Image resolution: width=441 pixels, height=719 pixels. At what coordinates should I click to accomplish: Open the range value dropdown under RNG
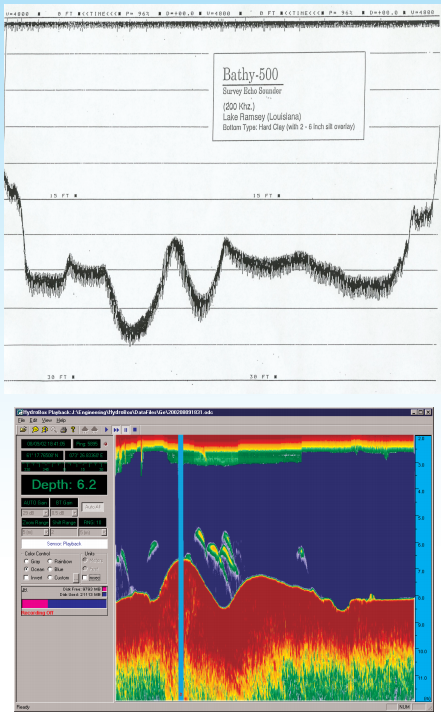104,532
